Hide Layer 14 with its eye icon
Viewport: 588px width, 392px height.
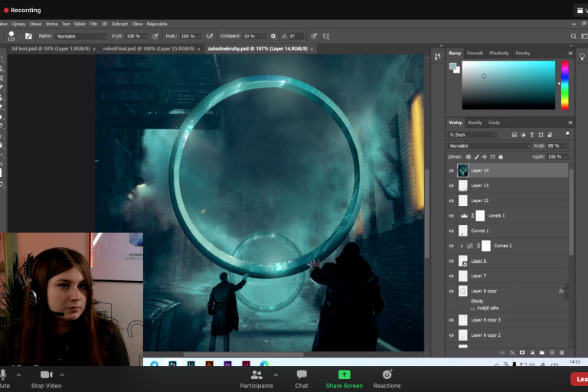pos(451,171)
